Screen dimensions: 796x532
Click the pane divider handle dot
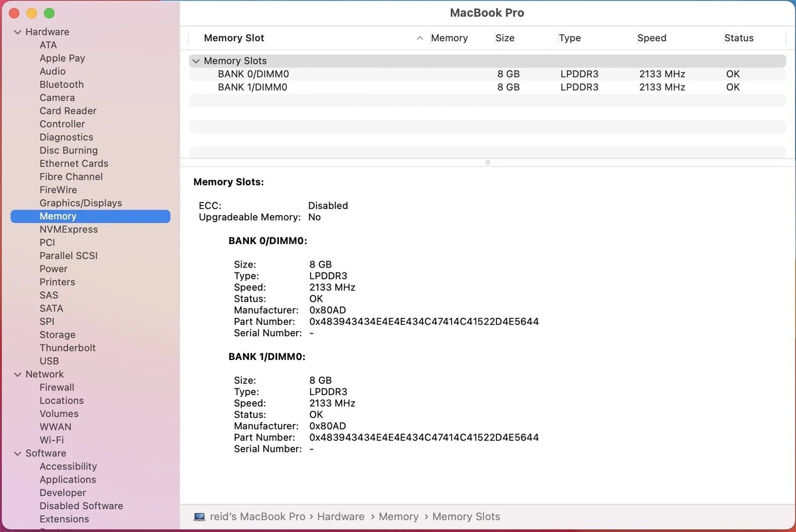pyautogui.click(x=488, y=163)
